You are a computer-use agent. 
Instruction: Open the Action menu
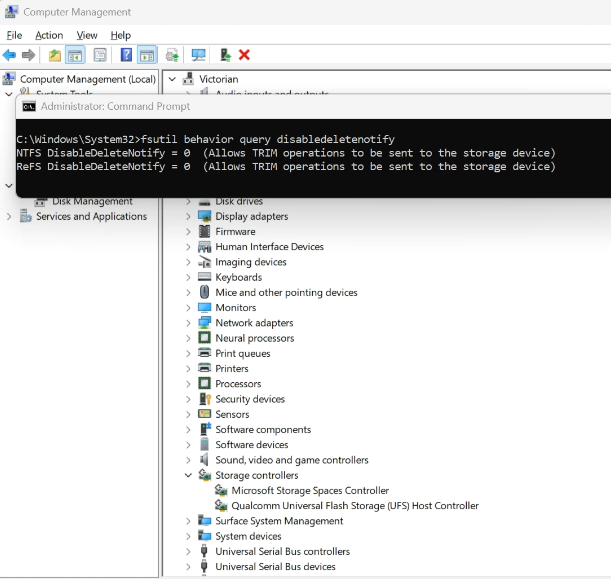click(49, 35)
